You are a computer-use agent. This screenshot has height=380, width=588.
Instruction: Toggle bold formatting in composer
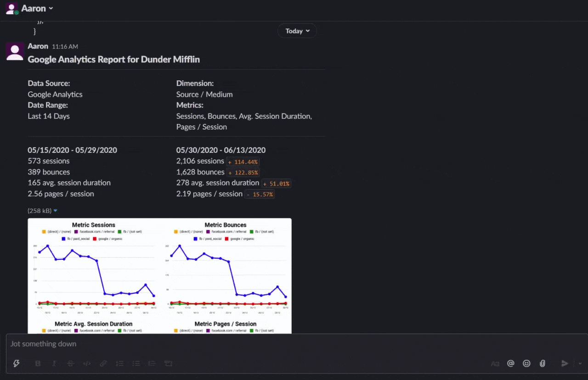(x=38, y=363)
